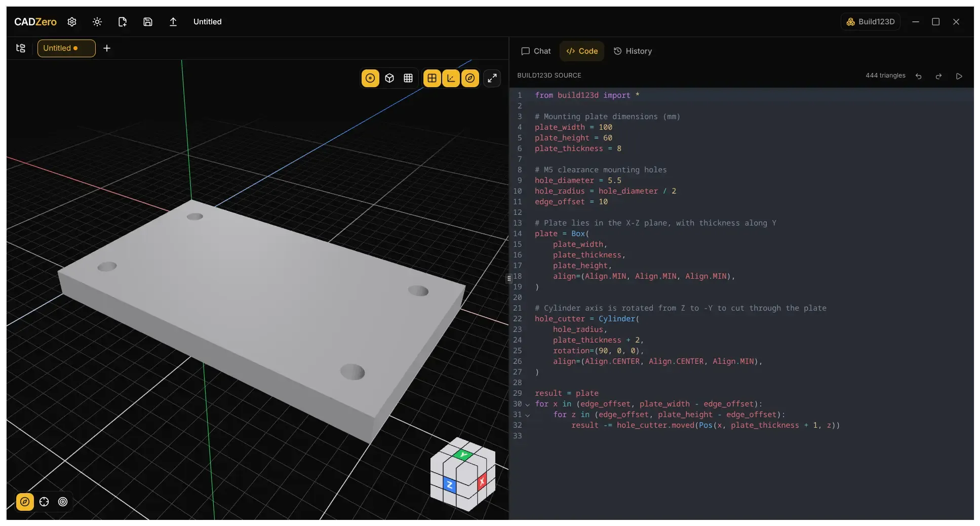
Task: Click the crosshair recenter view icon
Action: pos(44,502)
